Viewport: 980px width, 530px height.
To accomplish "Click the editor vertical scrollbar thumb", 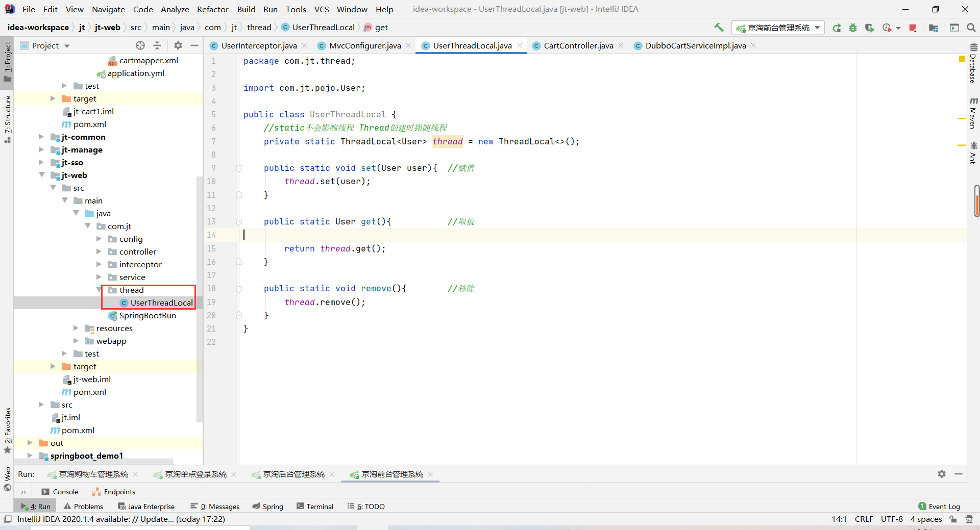I will (x=976, y=201).
